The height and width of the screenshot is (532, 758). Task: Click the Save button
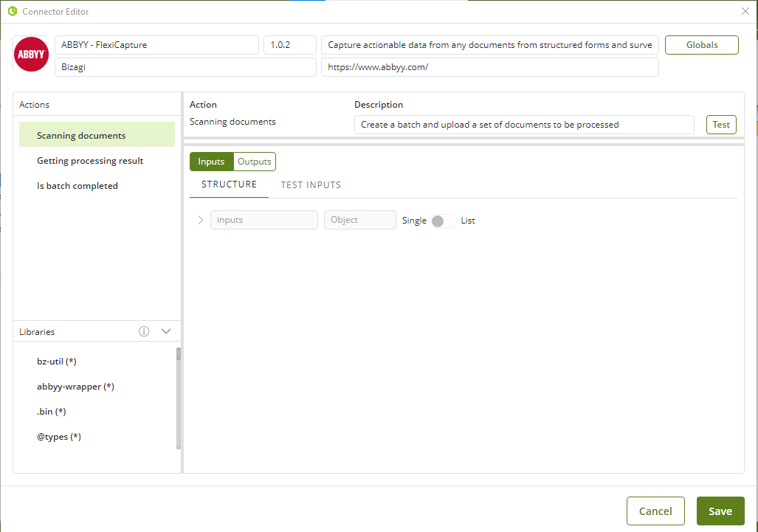[720, 511]
